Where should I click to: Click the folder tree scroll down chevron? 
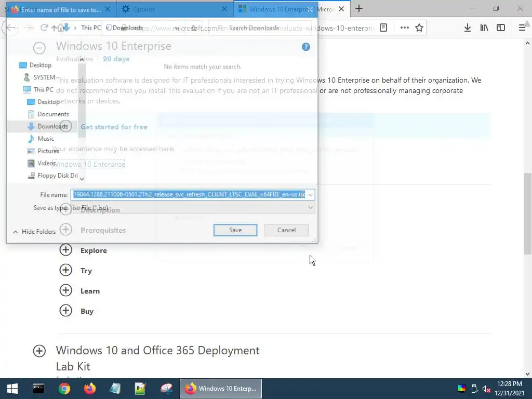pos(82,179)
